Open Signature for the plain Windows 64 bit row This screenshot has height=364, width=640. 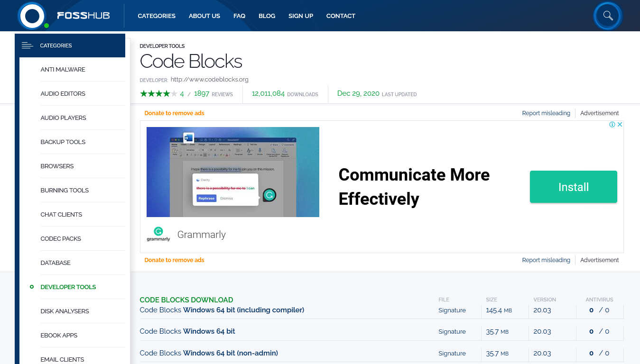pyautogui.click(x=452, y=331)
